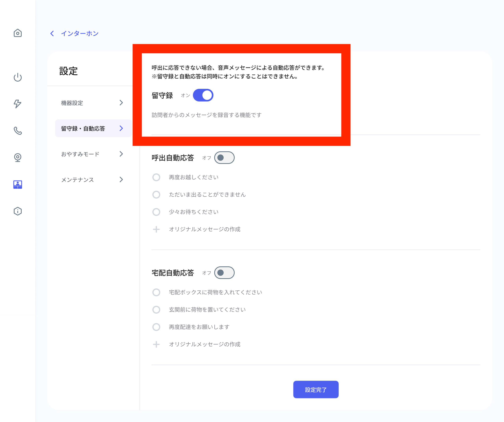Select ただいま出ることができません radio option
This screenshot has height=422, width=504.
click(x=156, y=195)
